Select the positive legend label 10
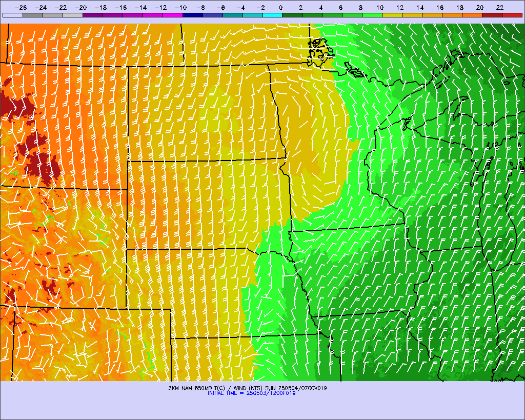The height and width of the screenshot is (420, 525). (x=380, y=7)
